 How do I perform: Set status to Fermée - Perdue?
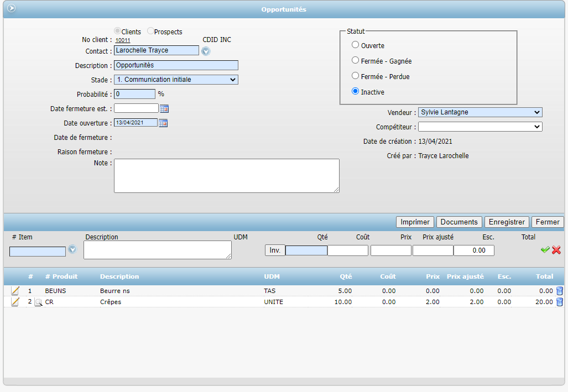356,76
